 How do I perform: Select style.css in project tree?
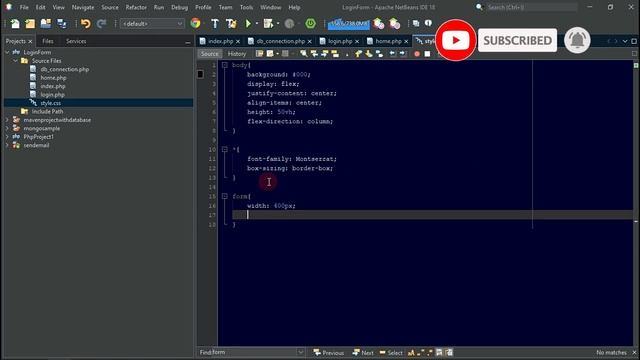point(51,103)
